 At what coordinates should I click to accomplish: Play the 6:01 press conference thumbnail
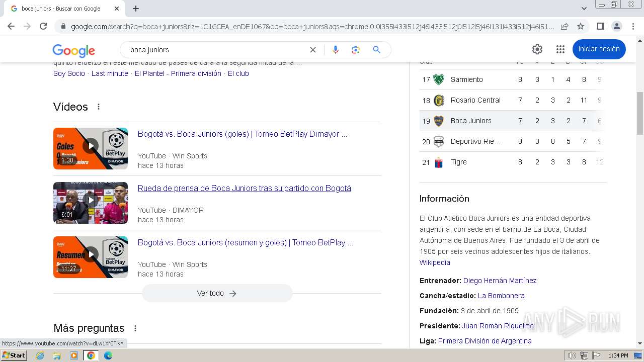point(91,203)
